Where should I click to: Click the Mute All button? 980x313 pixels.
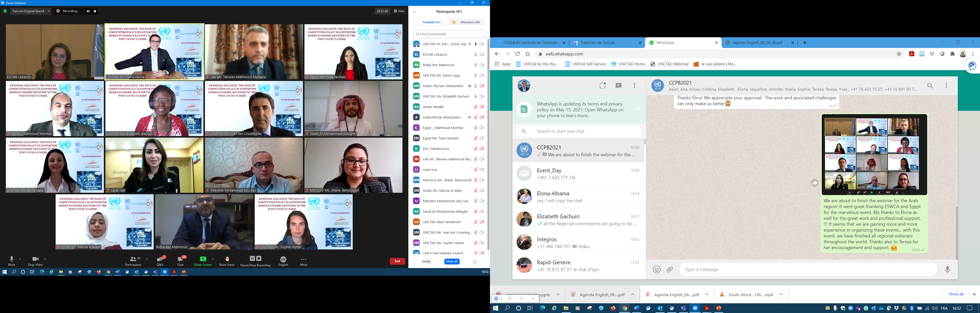click(x=451, y=262)
